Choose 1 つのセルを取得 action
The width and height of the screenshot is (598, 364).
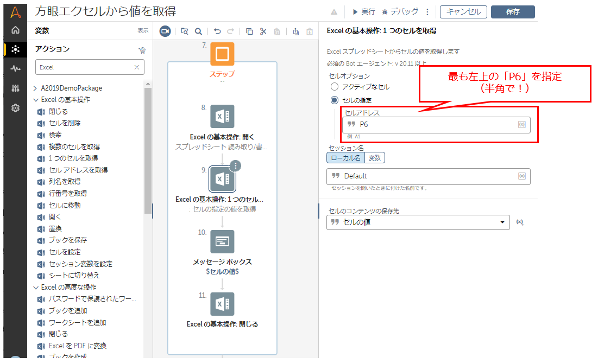(x=73, y=158)
